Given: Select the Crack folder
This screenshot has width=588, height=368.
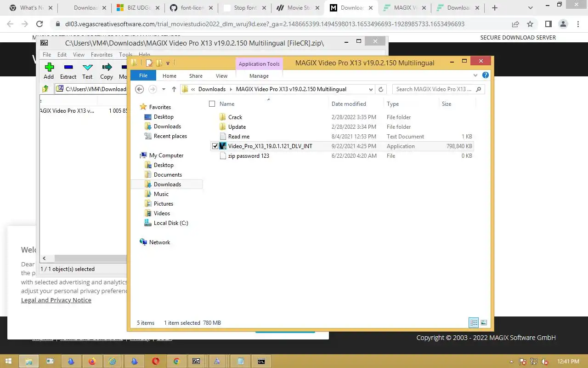Looking at the screenshot, I should coord(235,117).
